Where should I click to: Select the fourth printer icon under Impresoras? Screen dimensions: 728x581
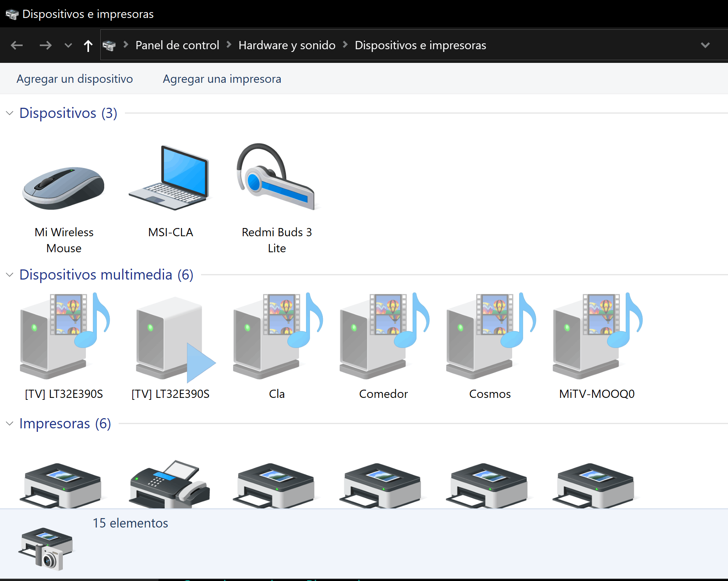point(382,485)
